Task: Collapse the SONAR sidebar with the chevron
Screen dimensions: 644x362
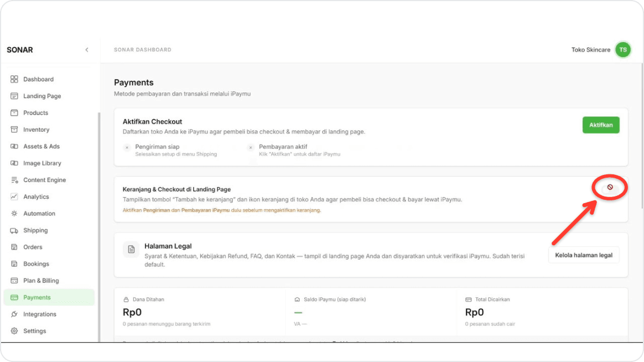Action: [87, 50]
